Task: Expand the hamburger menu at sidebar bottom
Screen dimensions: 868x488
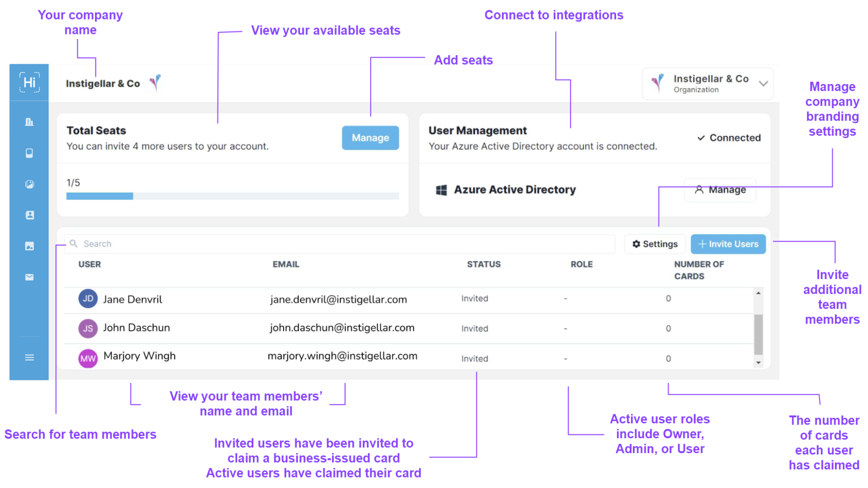Action: (x=29, y=358)
